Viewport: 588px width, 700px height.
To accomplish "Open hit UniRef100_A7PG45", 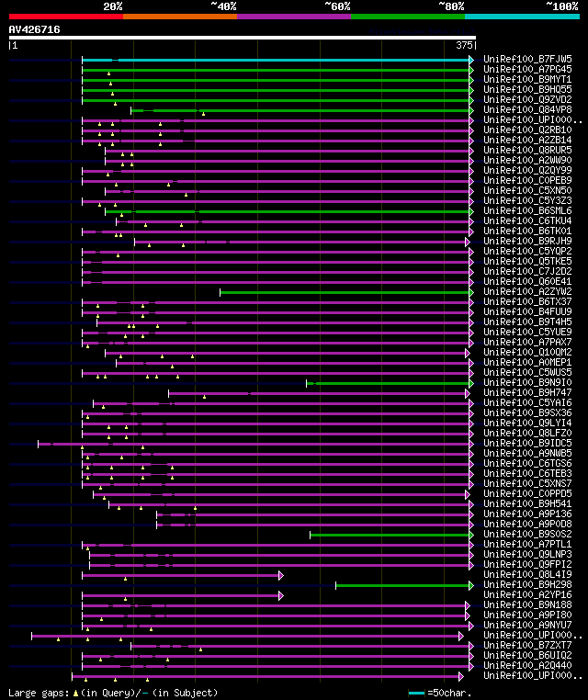I will [x=527, y=69].
